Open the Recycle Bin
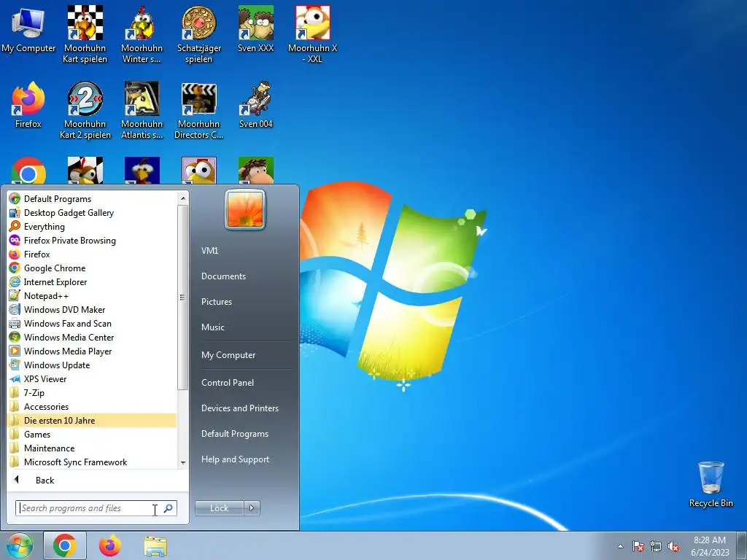The width and height of the screenshot is (747, 560). pos(711,484)
